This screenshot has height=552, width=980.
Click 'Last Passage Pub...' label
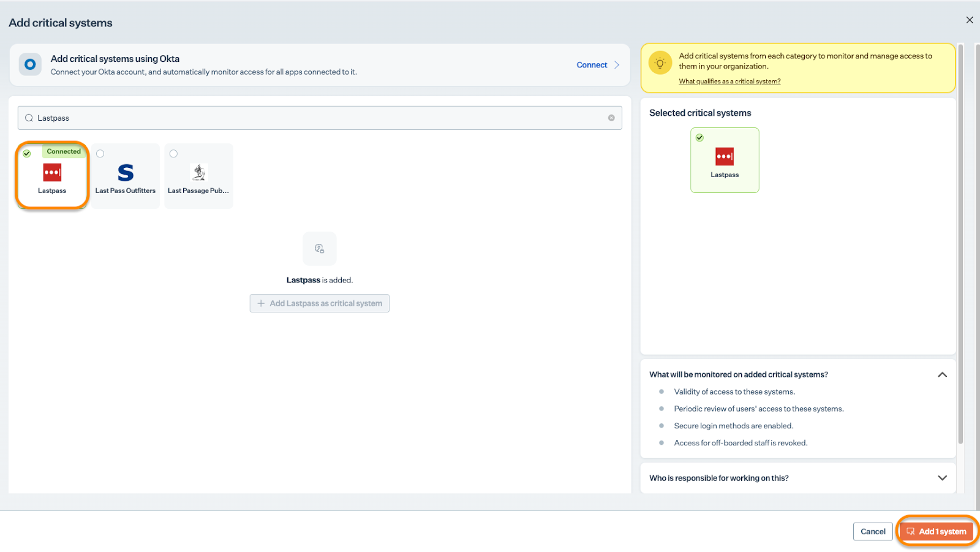198,191
